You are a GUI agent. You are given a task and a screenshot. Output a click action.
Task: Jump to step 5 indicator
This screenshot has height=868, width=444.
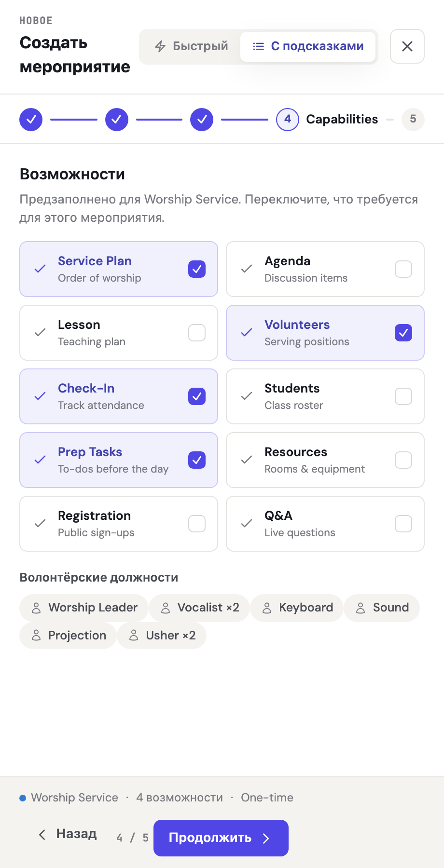tap(413, 119)
